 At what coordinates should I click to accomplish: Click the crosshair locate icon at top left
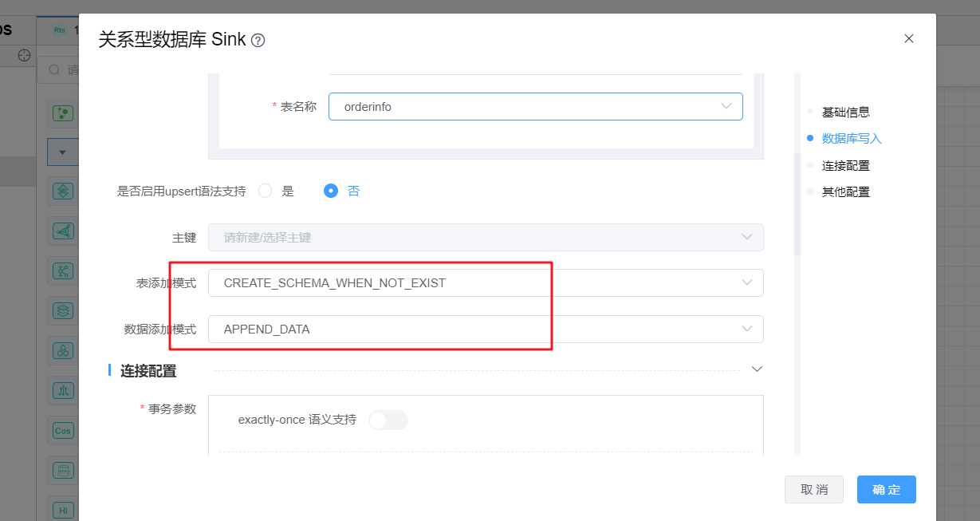(x=25, y=55)
